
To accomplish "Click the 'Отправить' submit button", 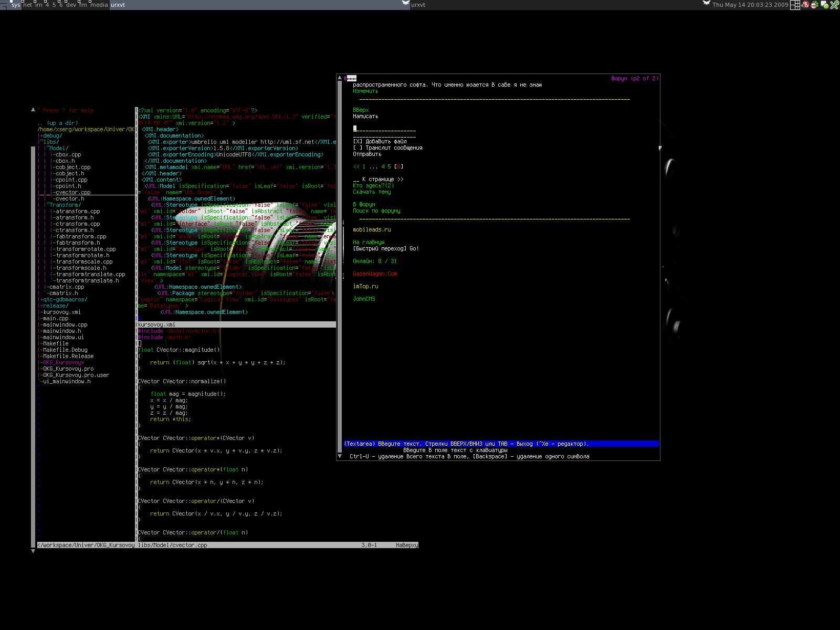I will click(x=367, y=154).
